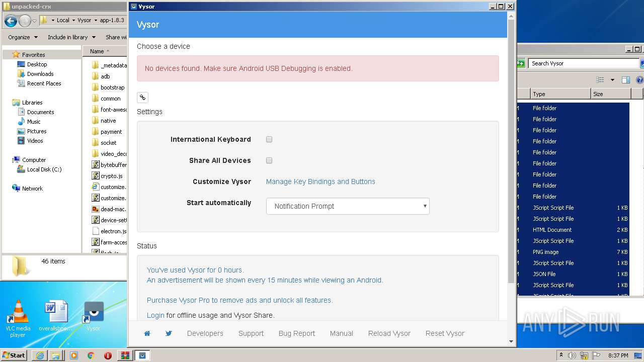Open the Windows Start menu
The image size is (644, 362).
click(14, 355)
